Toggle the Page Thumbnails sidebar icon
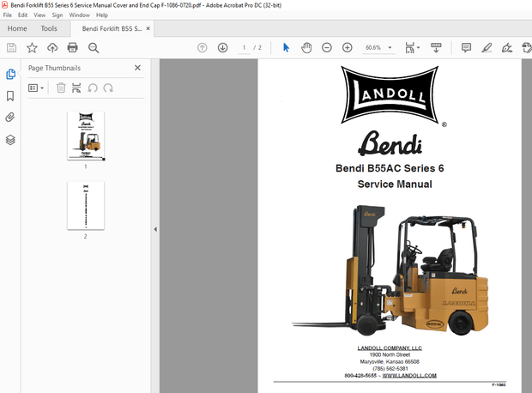The width and height of the screenshot is (532, 393). tap(10, 74)
